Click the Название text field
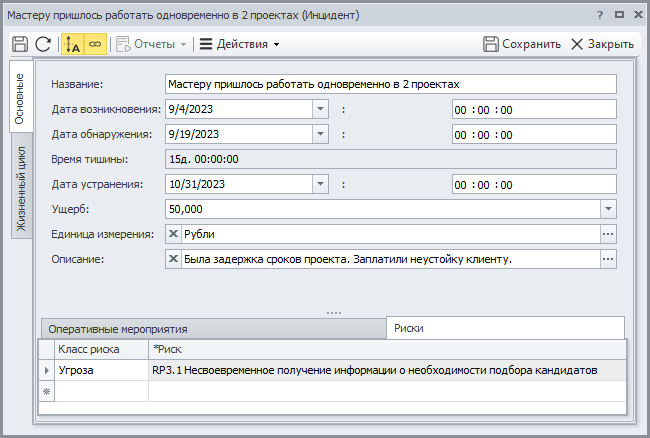This screenshot has width=650, height=438. tap(390, 85)
